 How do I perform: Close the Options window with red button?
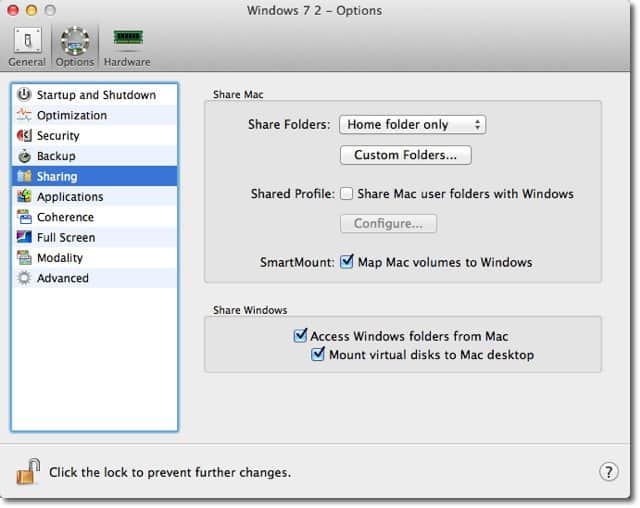(x=13, y=10)
